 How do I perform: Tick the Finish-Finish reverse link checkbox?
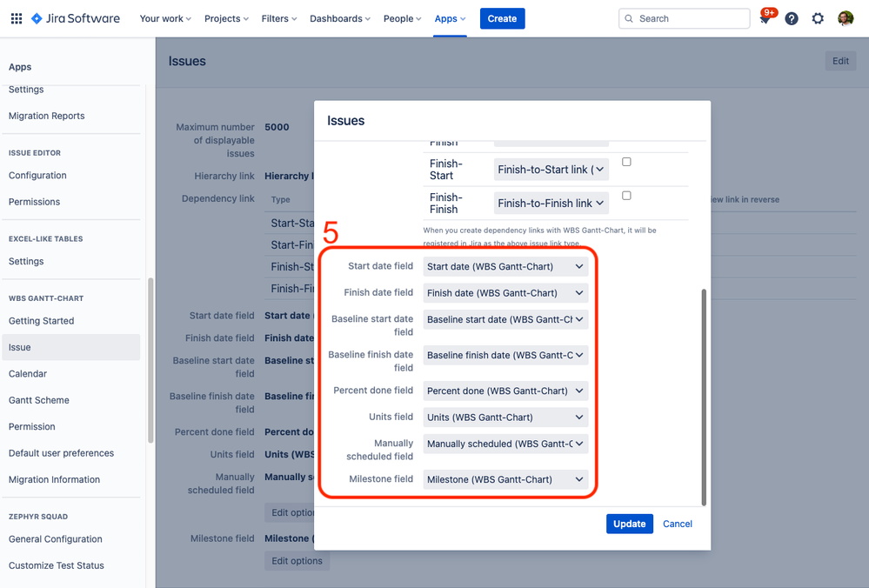[x=626, y=196]
